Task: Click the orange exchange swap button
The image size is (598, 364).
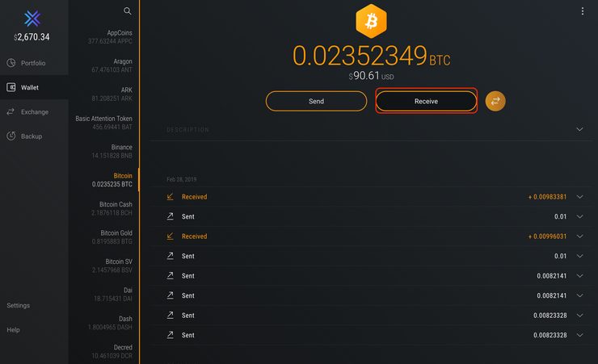Action: (495, 101)
